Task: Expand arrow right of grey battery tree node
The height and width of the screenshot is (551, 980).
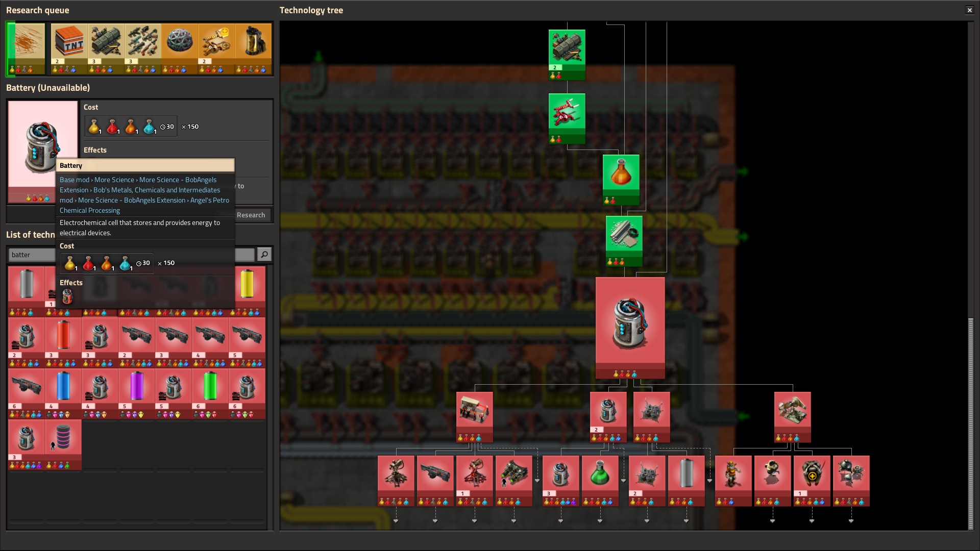Action: [709, 481]
